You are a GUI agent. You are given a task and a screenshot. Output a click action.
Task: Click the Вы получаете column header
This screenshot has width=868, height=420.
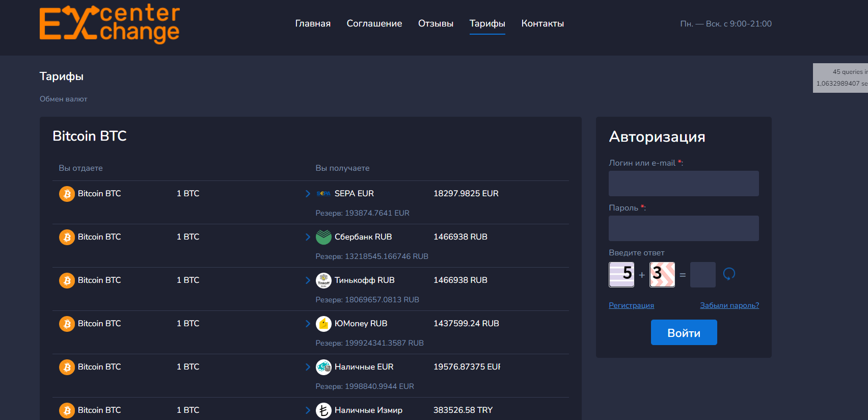tap(342, 168)
